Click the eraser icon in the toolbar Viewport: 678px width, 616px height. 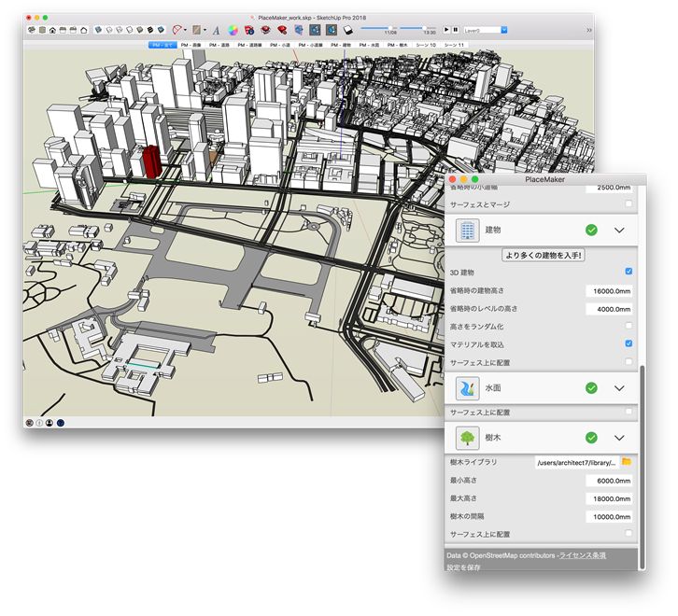[x=348, y=30]
